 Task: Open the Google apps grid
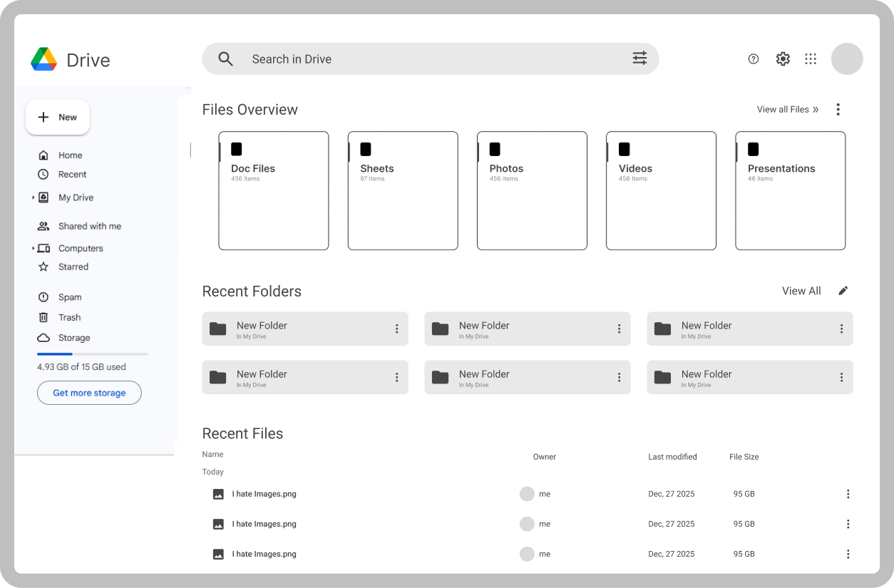(x=811, y=59)
